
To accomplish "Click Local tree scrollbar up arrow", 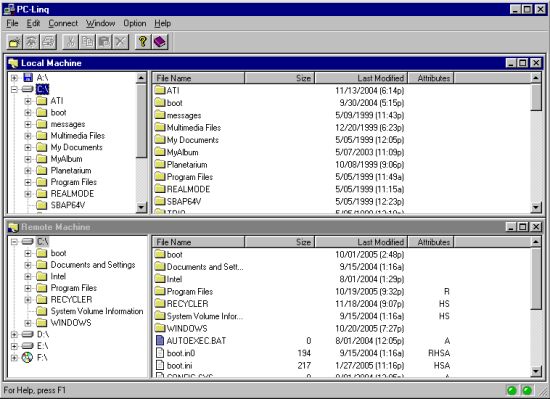I will coord(141,78).
